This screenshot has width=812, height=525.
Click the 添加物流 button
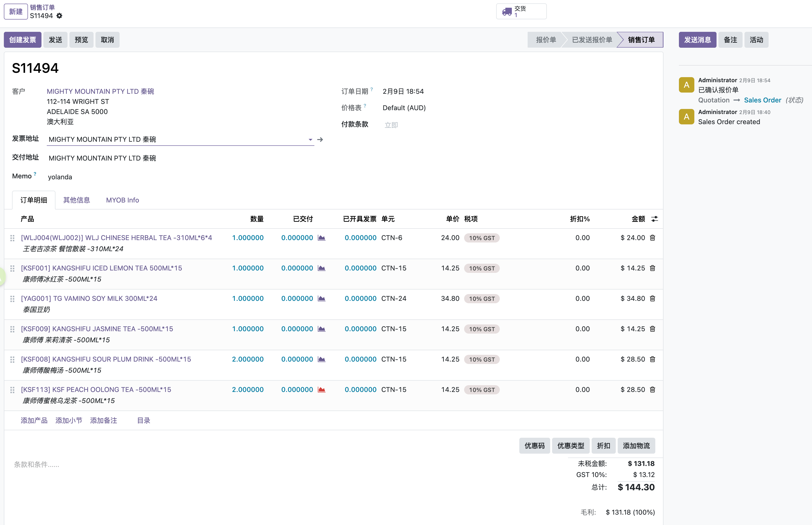point(636,445)
